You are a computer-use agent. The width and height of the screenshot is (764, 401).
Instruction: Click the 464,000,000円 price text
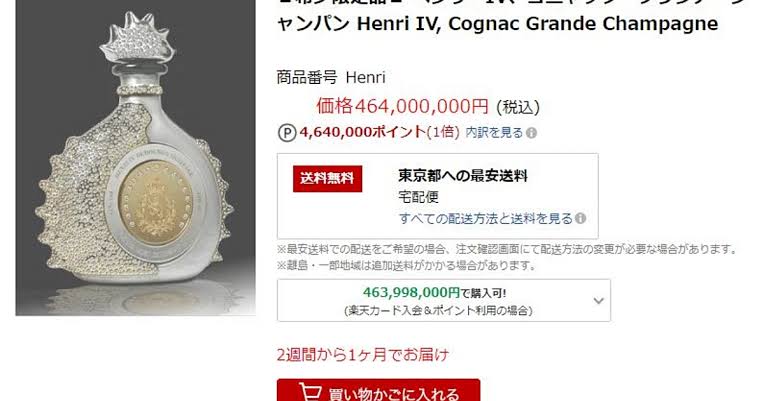[402, 106]
